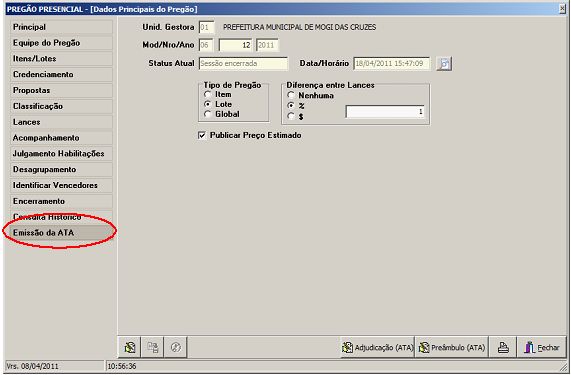
Task: Click the icon next to Data/Horário
Action: coord(444,64)
